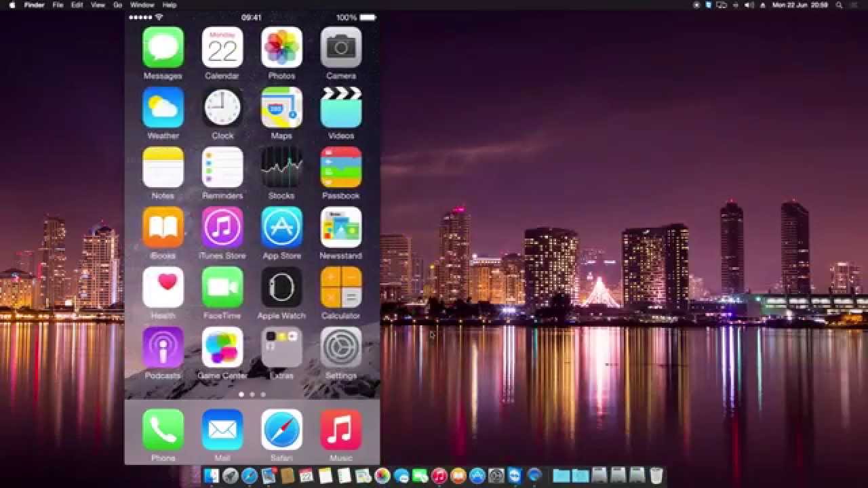Open the Help menu
Screen dimensions: 868x488
[170, 5]
